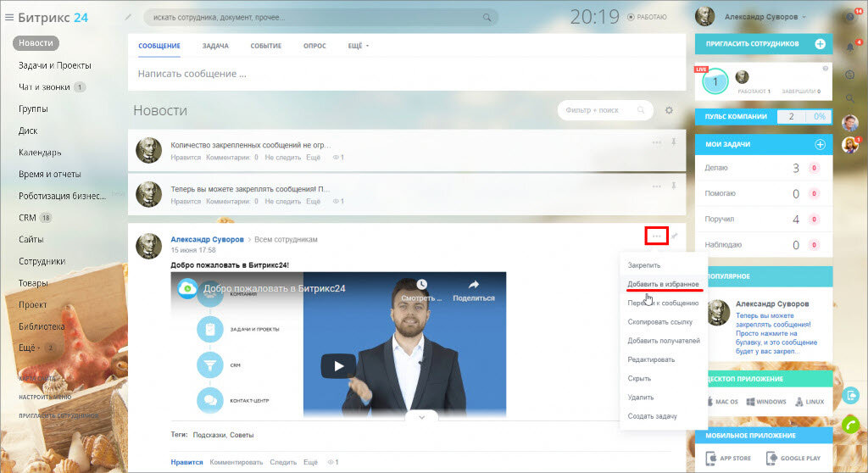Toggle Следить on the welcome post
868x473 pixels.
pyautogui.click(x=283, y=462)
